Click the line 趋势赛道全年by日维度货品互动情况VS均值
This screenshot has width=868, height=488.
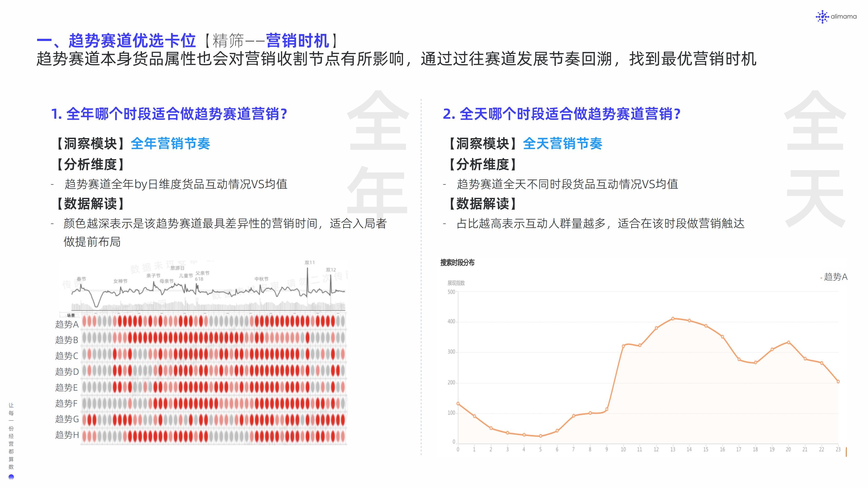point(176,184)
